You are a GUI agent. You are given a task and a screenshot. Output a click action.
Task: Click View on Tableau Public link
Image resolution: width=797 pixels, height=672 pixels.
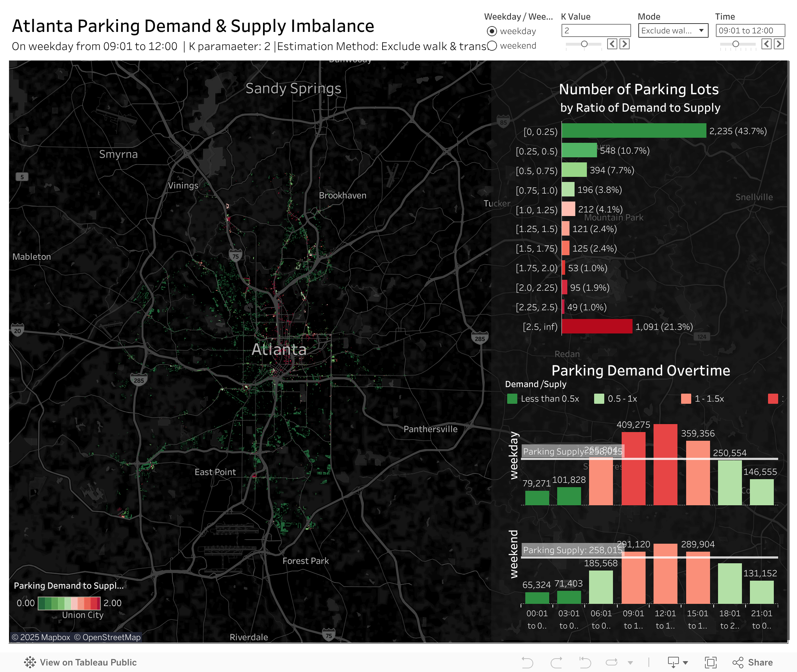pos(88,663)
